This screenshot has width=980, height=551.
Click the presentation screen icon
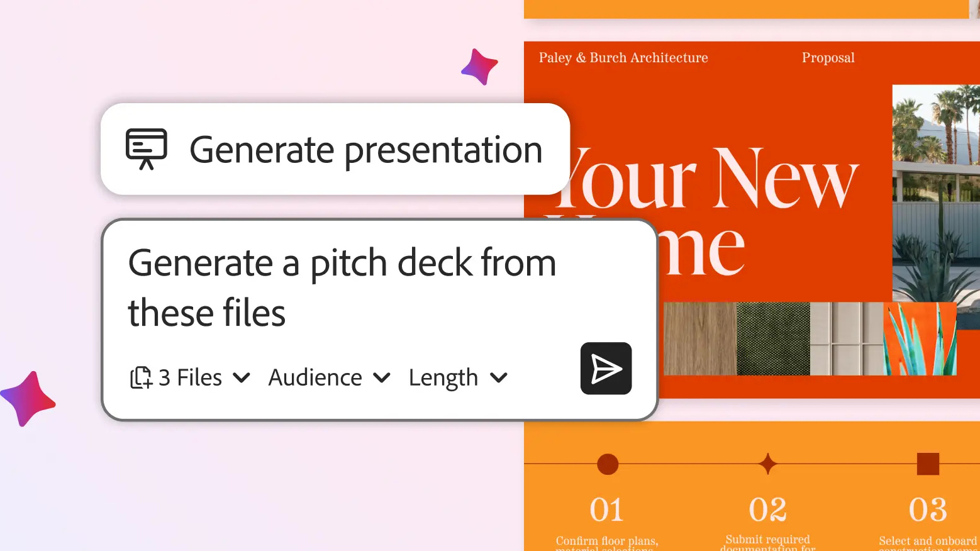click(x=147, y=148)
